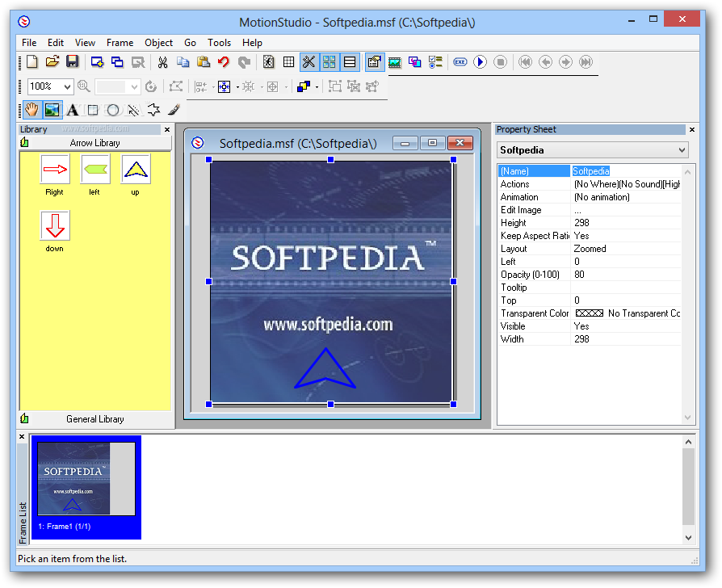The width and height of the screenshot is (722, 588).
Task: Open the Help menu
Action: click(252, 43)
